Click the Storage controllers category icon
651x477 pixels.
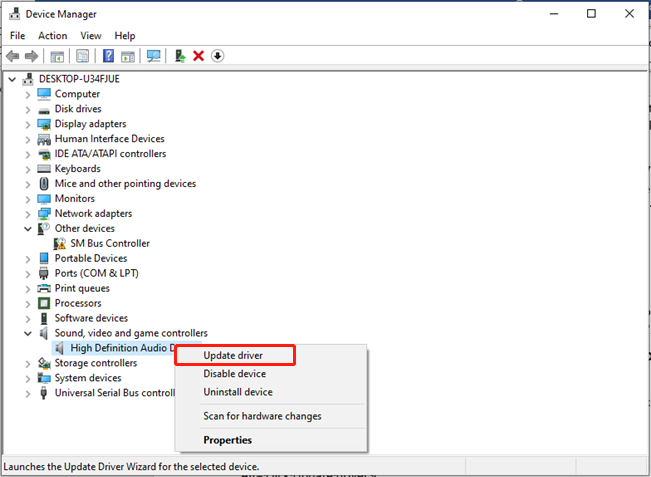tap(44, 363)
